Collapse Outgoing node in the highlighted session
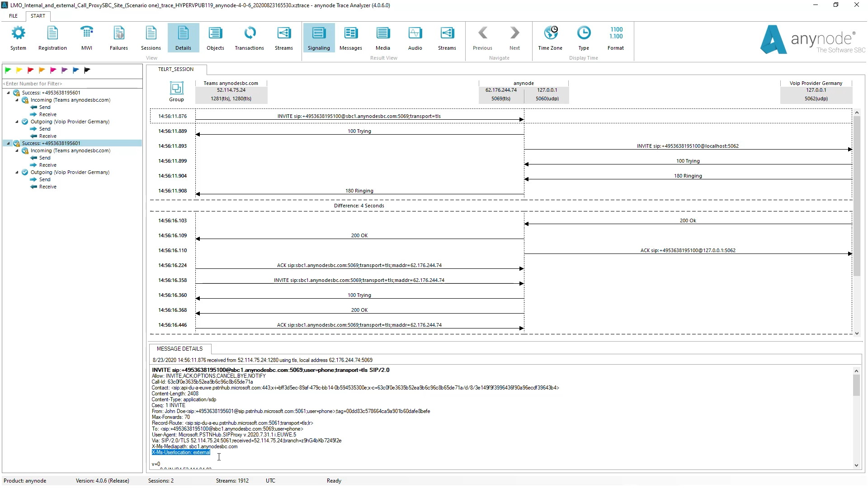The image size is (868, 488). (17, 172)
